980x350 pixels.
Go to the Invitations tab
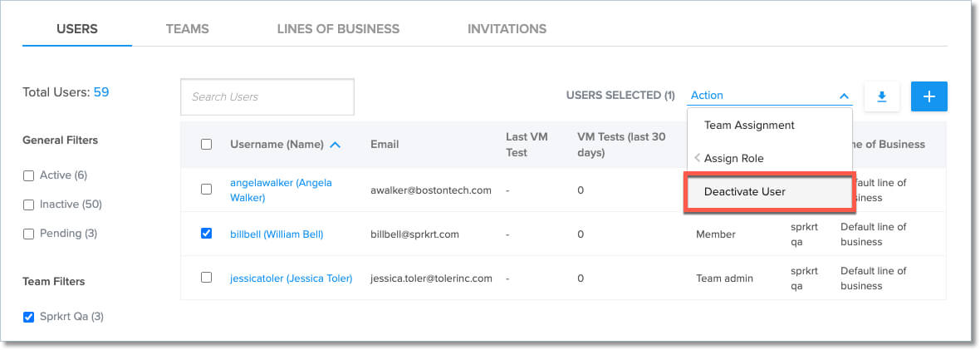507,29
